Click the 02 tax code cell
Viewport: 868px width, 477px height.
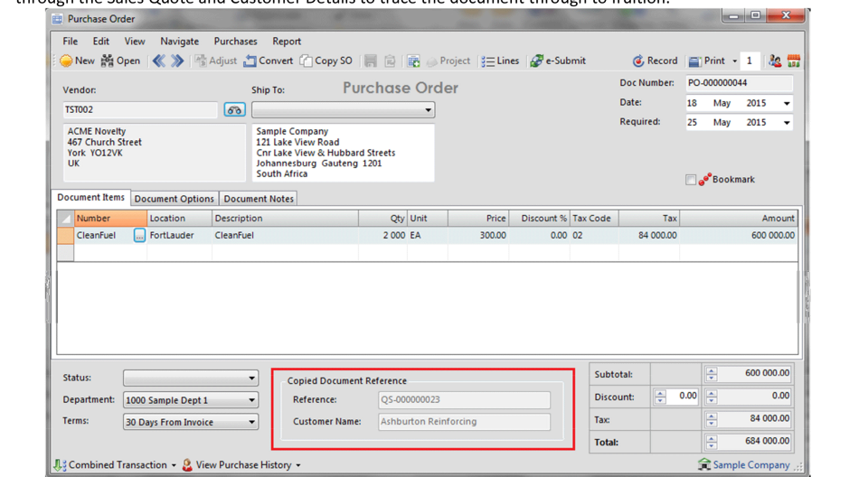pyautogui.click(x=594, y=236)
